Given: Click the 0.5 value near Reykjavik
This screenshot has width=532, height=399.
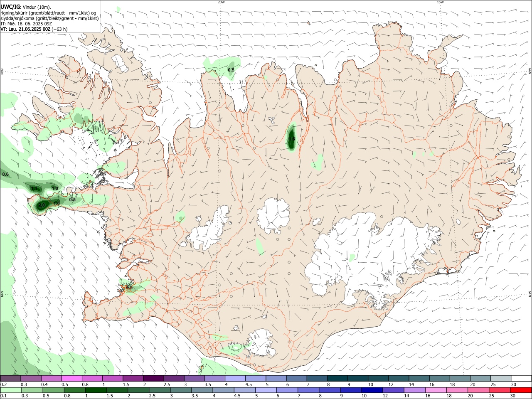Looking at the screenshot, I should pyautogui.click(x=129, y=288).
